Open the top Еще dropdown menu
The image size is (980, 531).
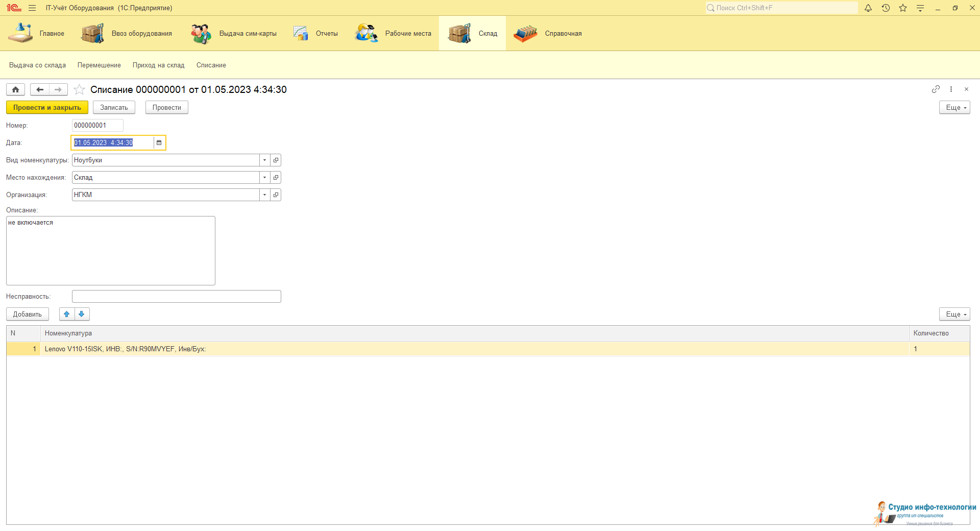pos(954,108)
